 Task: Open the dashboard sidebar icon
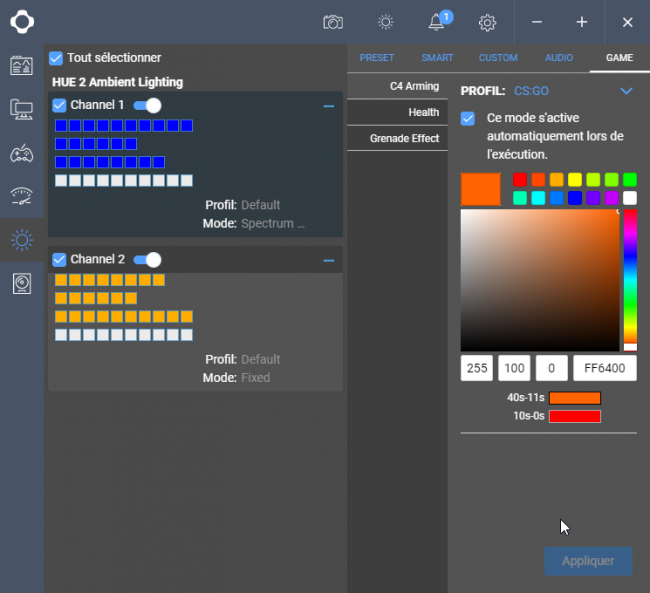pos(22,66)
